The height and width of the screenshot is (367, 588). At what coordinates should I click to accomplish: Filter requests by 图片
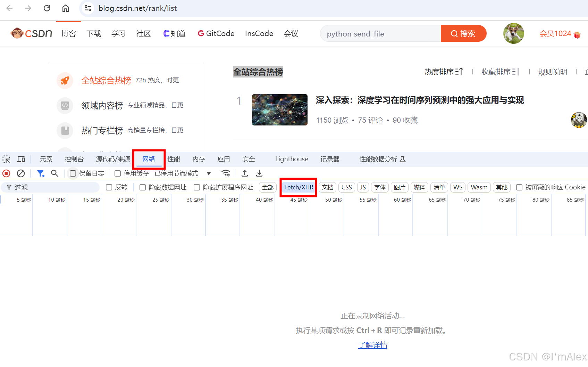click(x=400, y=187)
